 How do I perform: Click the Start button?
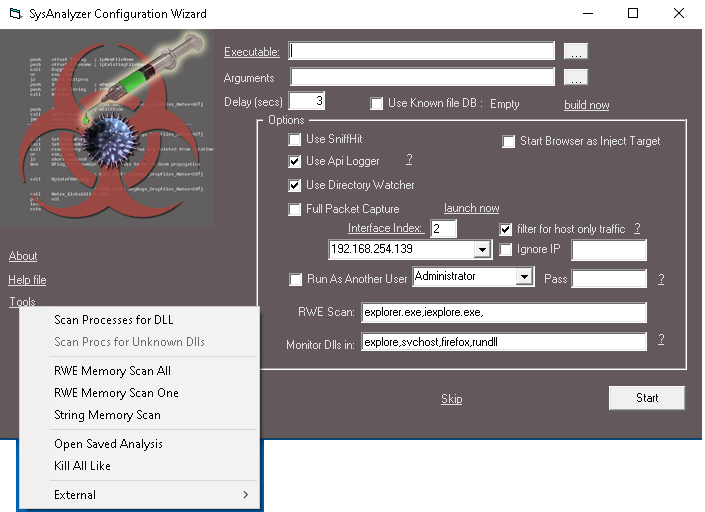pyautogui.click(x=647, y=398)
